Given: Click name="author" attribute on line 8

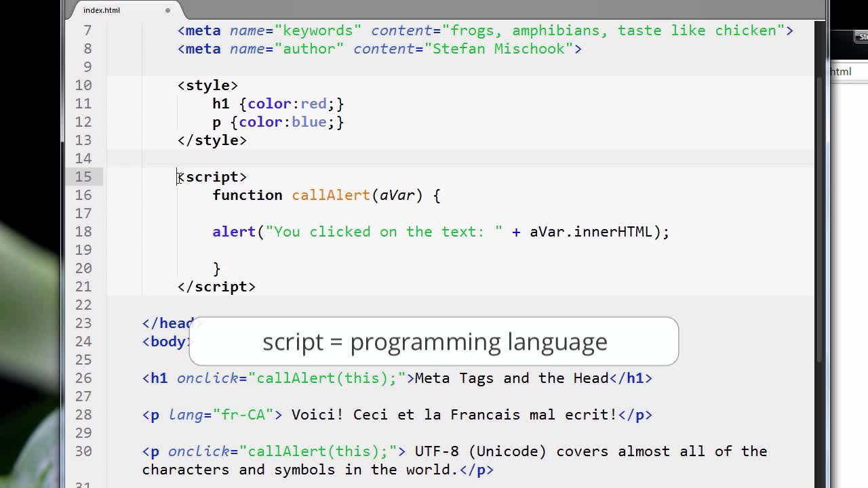Looking at the screenshot, I should pyautogui.click(x=287, y=49).
